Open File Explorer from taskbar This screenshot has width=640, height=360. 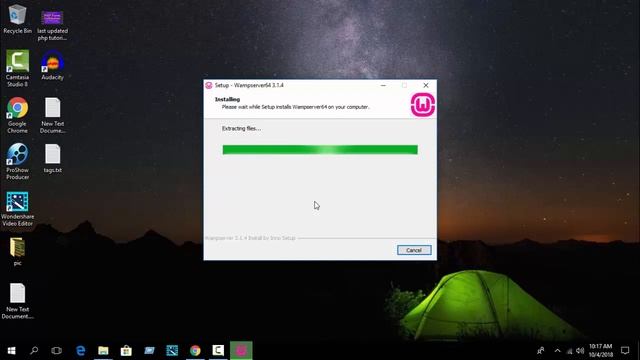click(x=103, y=351)
